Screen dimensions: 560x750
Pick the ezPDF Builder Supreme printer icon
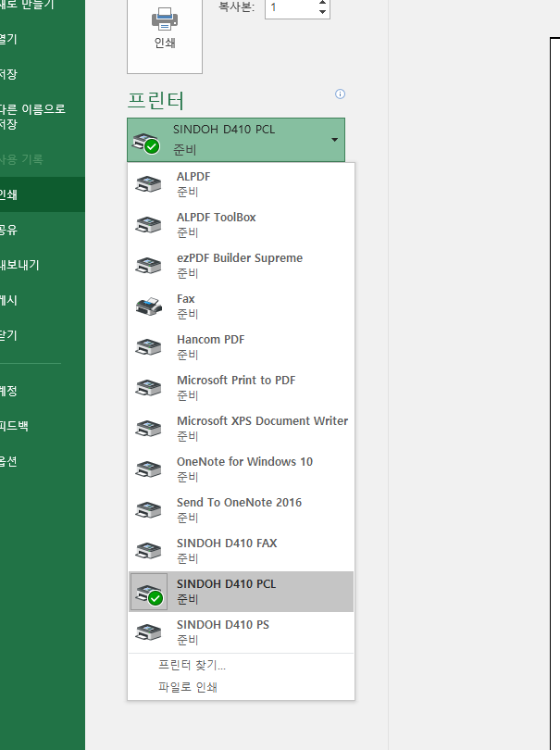pos(148,265)
